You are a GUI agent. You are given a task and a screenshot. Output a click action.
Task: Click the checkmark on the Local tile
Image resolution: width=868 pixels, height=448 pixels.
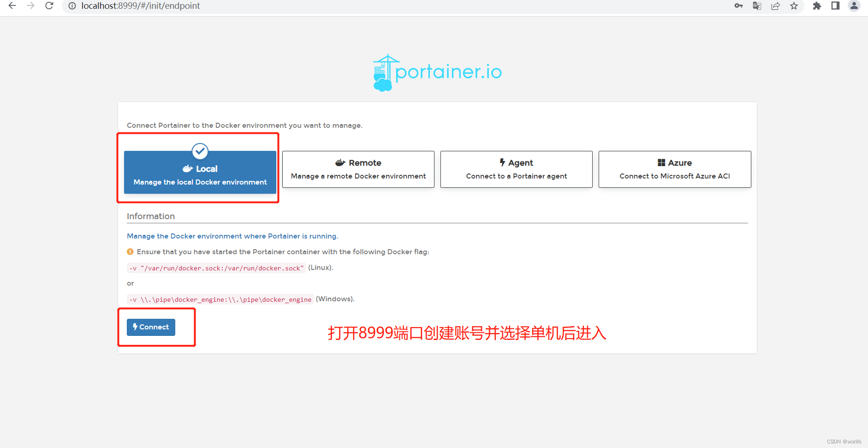point(200,151)
